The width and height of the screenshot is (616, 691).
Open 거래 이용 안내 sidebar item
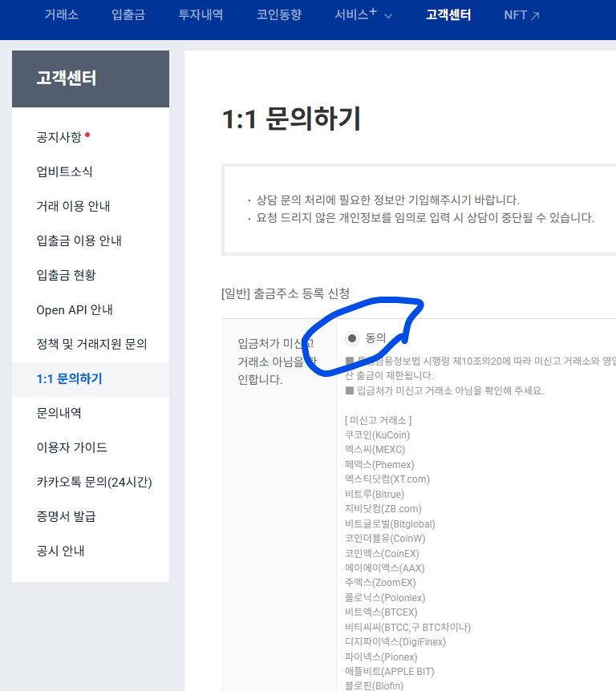click(x=73, y=206)
